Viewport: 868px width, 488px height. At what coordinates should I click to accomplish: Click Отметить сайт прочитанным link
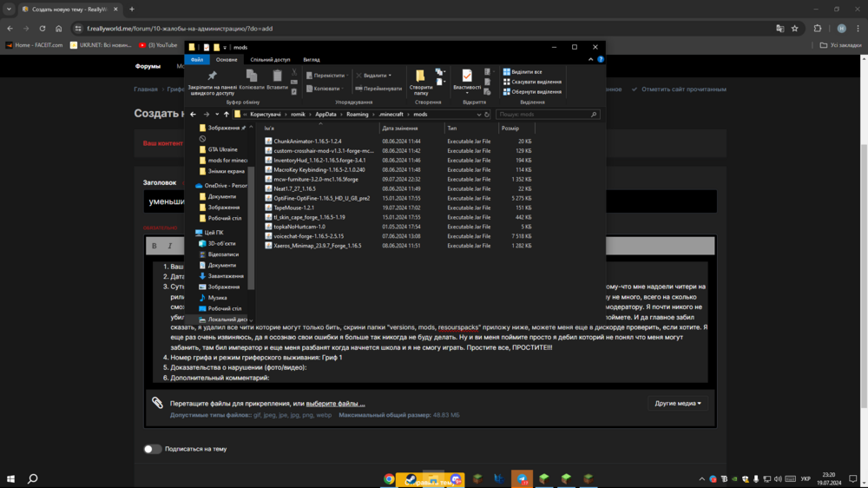pos(679,89)
